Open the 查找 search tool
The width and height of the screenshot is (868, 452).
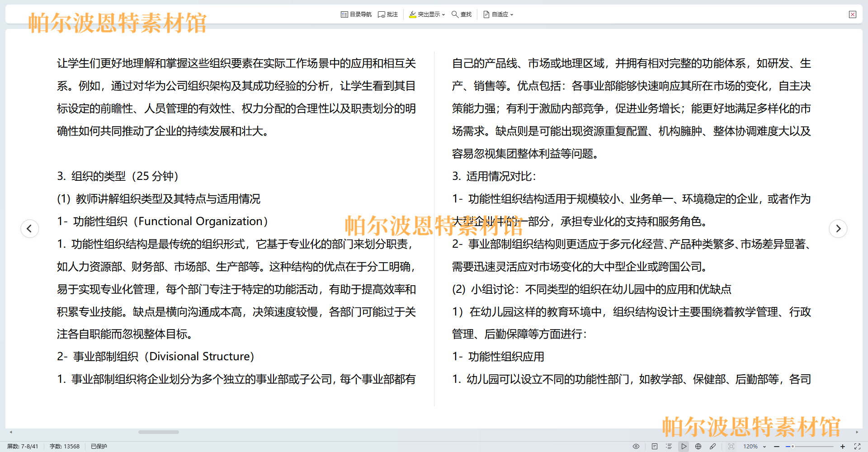[x=462, y=14]
